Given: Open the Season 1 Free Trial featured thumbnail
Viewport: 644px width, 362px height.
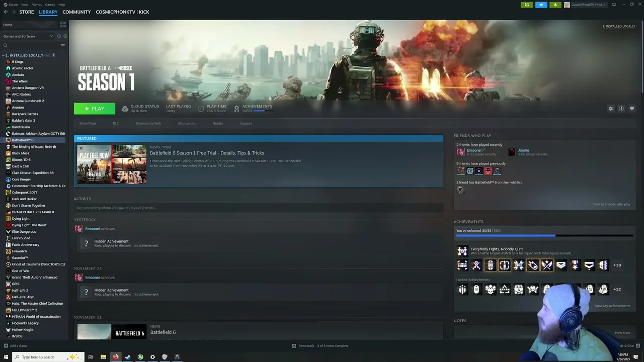Looking at the screenshot, I should coord(112,164).
